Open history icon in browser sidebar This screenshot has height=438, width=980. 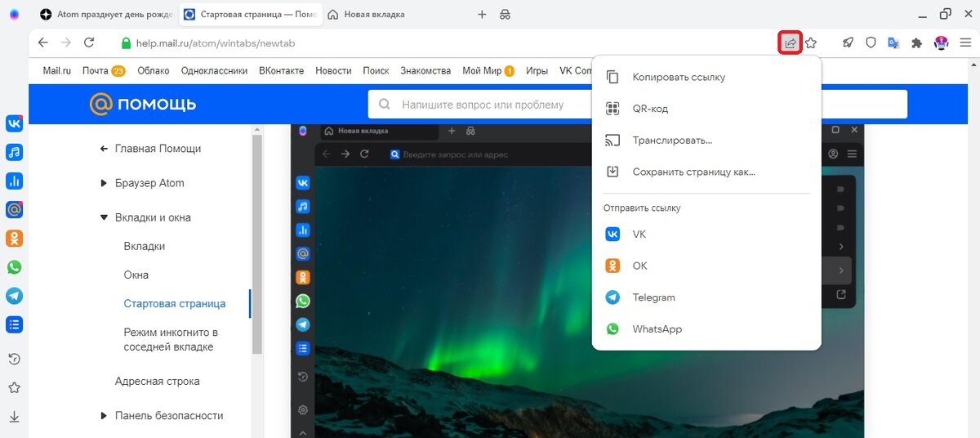coord(14,359)
